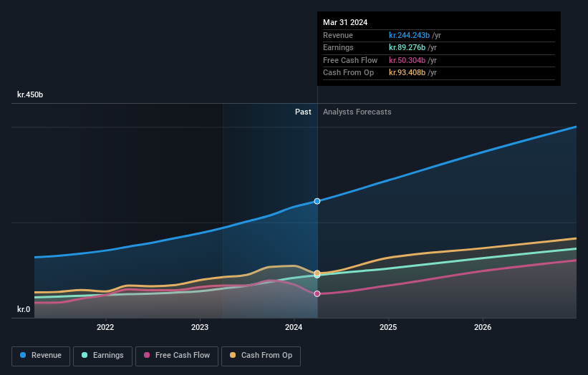
Task: Toggle the Cash From Op legend series
Action: (x=261, y=356)
